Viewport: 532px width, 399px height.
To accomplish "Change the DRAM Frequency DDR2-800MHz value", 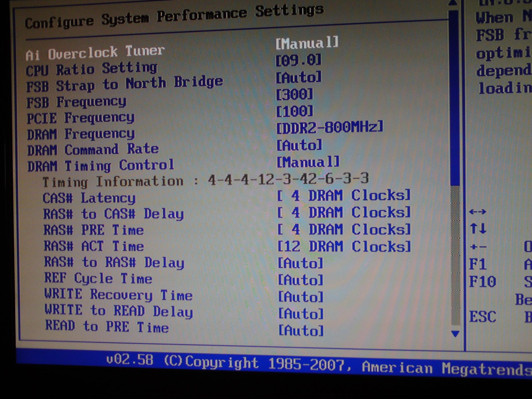I will (330, 127).
